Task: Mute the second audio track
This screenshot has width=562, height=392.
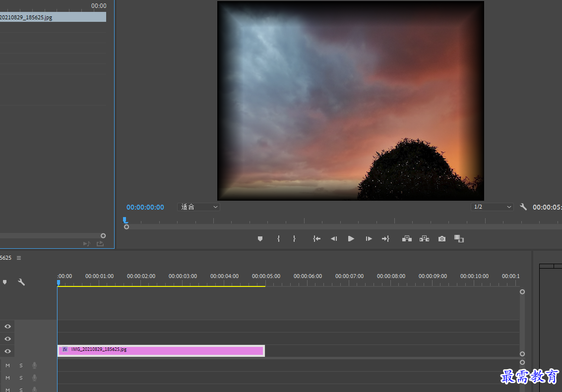Action: (x=7, y=378)
